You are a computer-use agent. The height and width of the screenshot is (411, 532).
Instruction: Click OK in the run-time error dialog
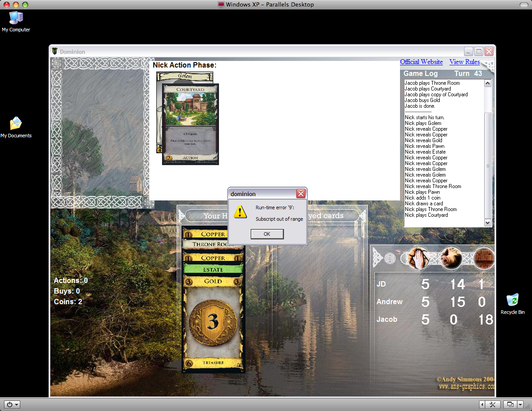point(267,234)
